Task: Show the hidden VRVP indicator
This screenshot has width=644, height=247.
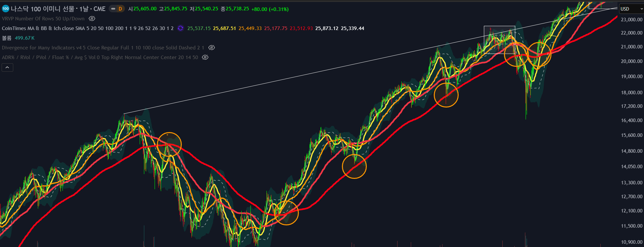Action: pyautogui.click(x=92, y=19)
